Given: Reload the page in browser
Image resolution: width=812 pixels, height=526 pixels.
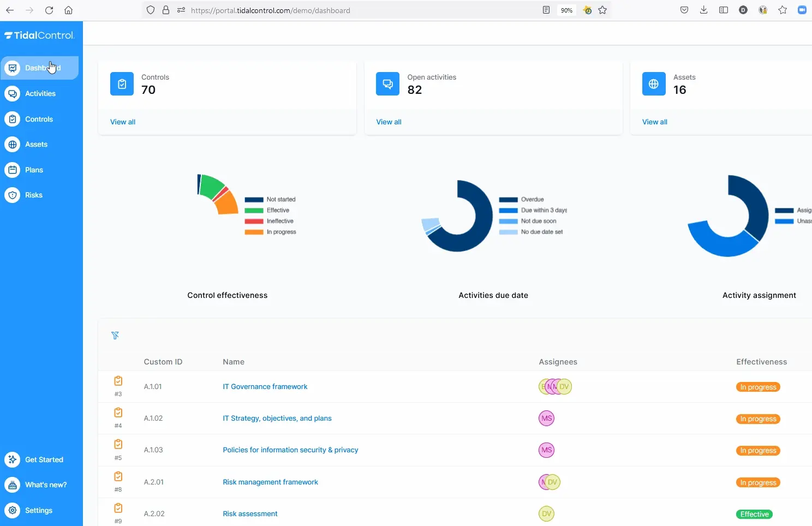Looking at the screenshot, I should (x=49, y=10).
